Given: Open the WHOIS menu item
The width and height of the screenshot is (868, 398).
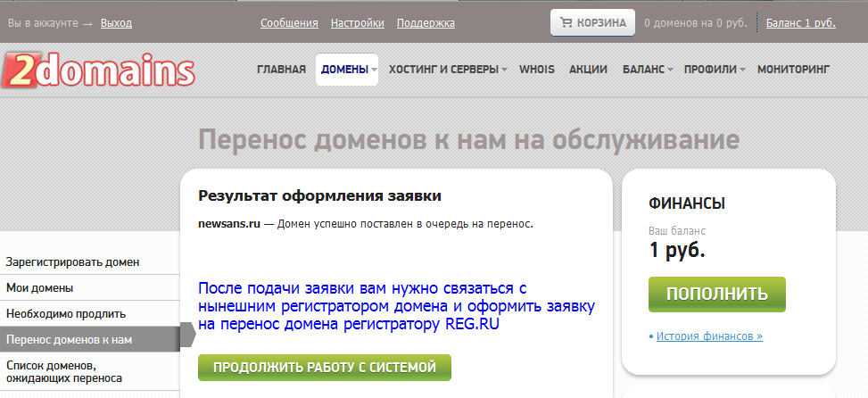Looking at the screenshot, I should point(537,70).
